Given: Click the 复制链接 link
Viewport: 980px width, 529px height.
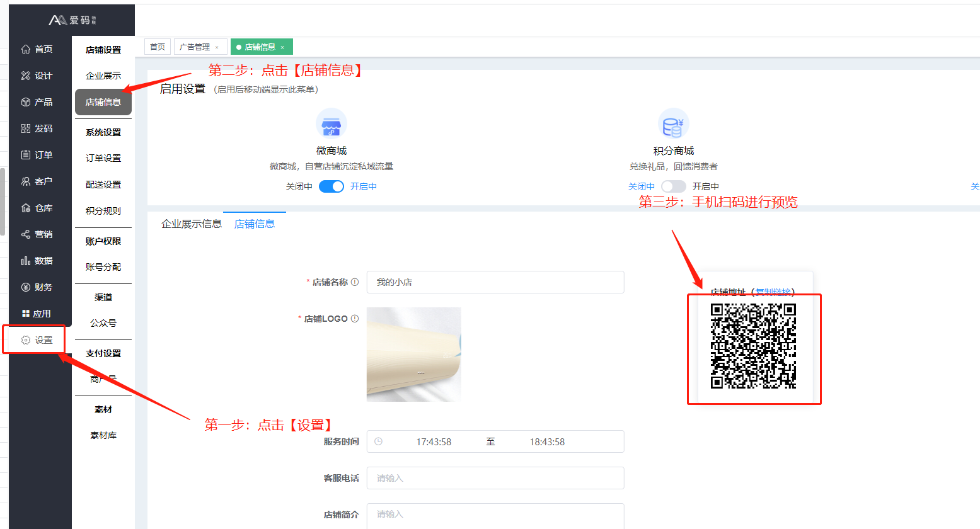Looking at the screenshot, I should click(x=773, y=292).
